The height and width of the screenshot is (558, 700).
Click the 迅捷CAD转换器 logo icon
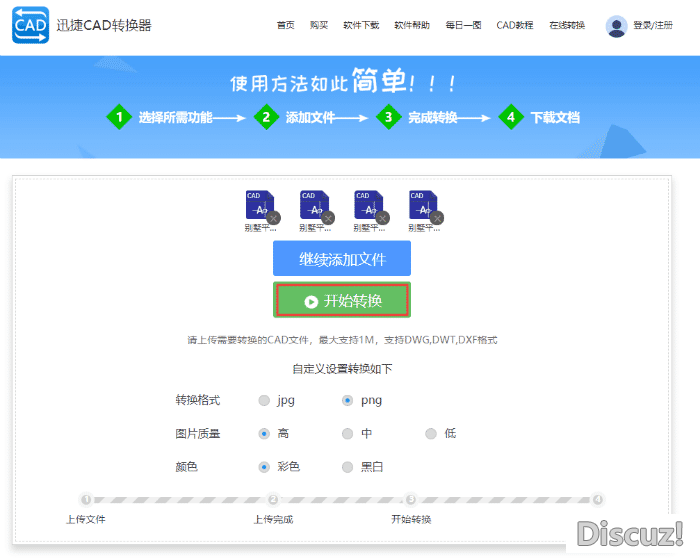coord(30,26)
